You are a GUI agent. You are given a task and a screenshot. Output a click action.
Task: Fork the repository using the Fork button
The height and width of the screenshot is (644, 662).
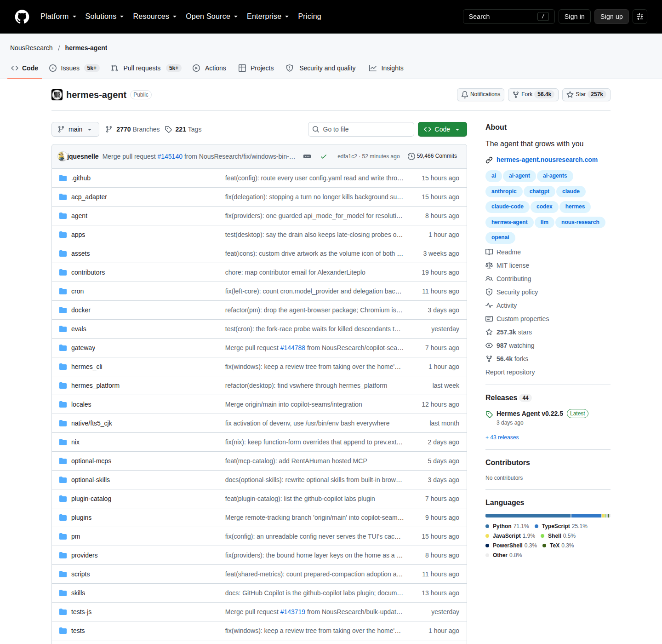click(x=533, y=95)
